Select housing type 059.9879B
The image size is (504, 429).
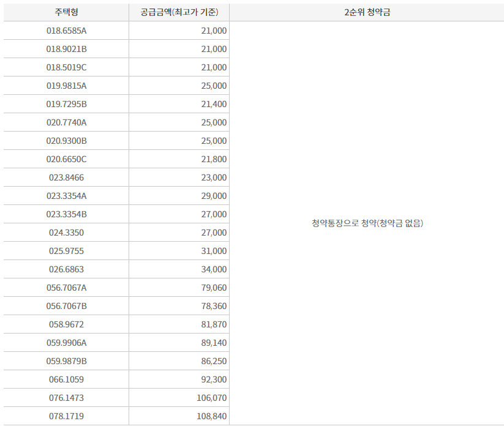click(x=66, y=361)
